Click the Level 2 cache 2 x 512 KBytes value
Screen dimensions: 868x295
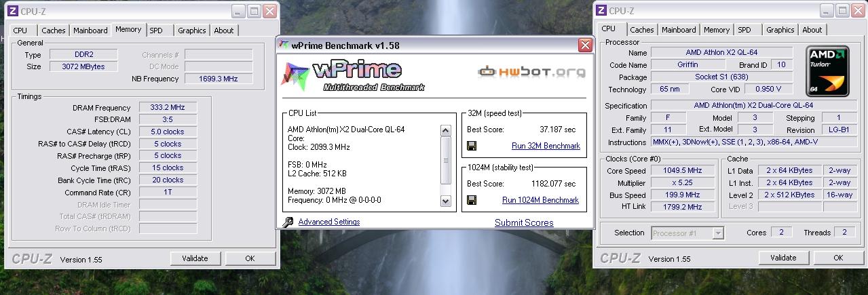coord(790,195)
